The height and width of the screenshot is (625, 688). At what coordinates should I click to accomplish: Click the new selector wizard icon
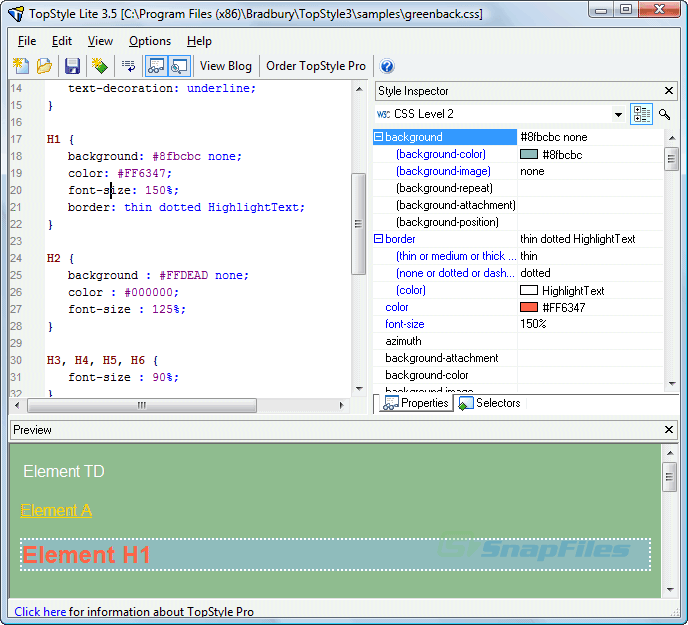pyautogui.click(x=99, y=66)
